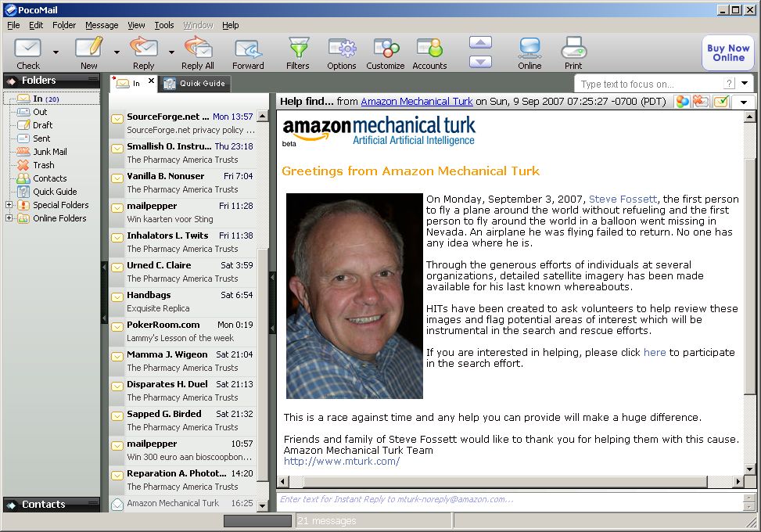Open the File menu
Viewport: 761px width, 532px height.
[13, 25]
